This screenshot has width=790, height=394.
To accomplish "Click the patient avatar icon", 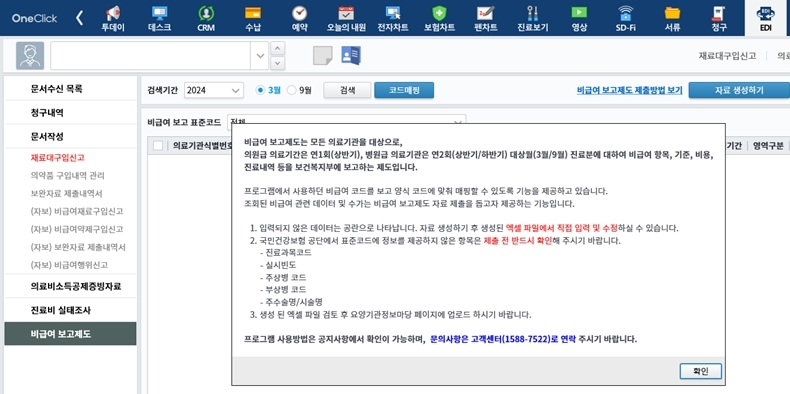I will (30, 55).
